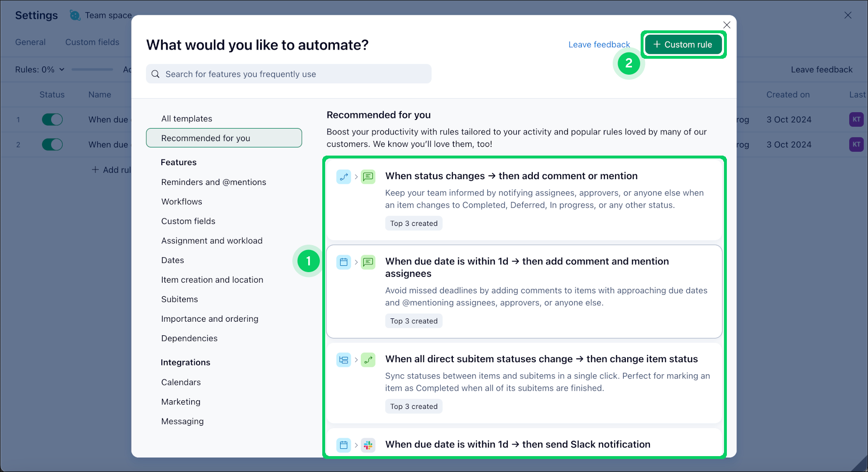Select the Recommended for you category
Screen dimensions: 868x472
[224, 138]
